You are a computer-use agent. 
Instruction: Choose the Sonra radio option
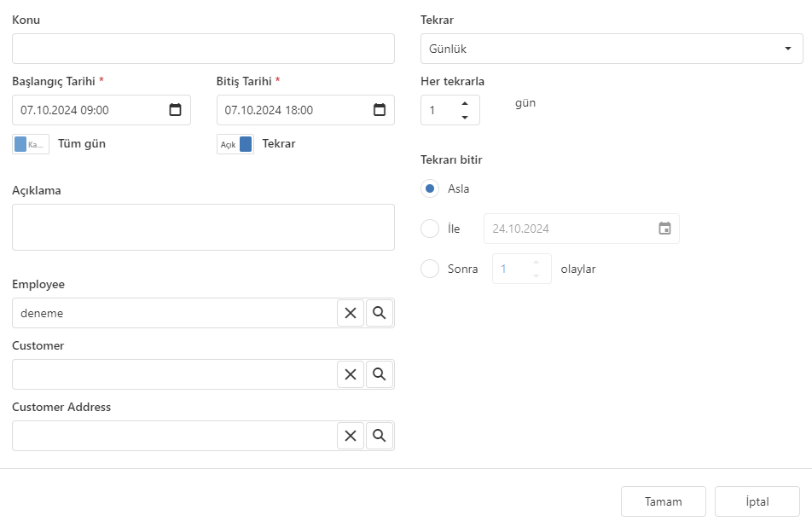(x=430, y=269)
